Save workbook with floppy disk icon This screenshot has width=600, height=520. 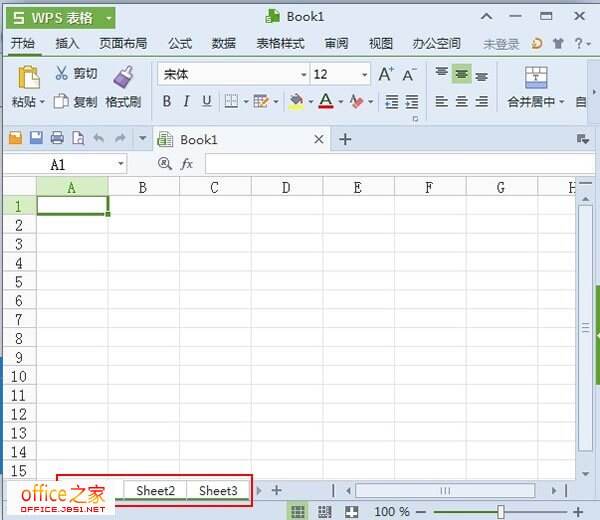(x=36, y=138)
